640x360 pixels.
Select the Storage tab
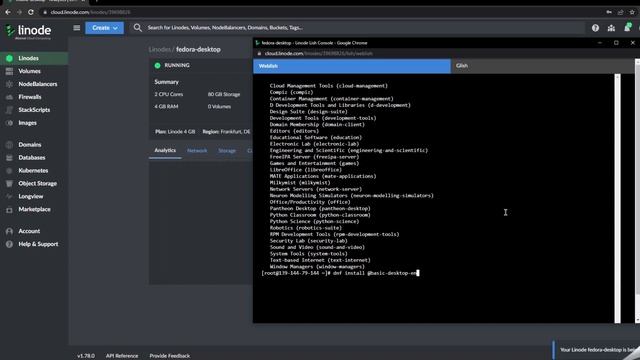[x=227, y=151]
